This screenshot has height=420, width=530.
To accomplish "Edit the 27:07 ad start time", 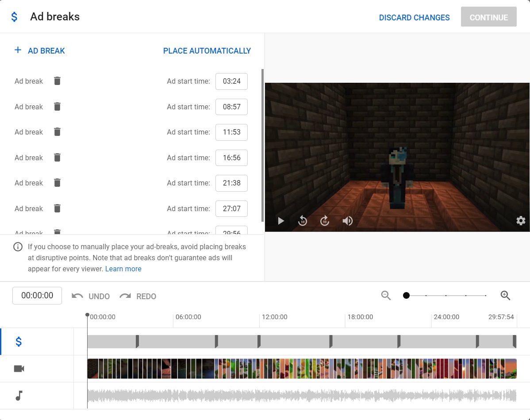I will (x=231, y=208).
